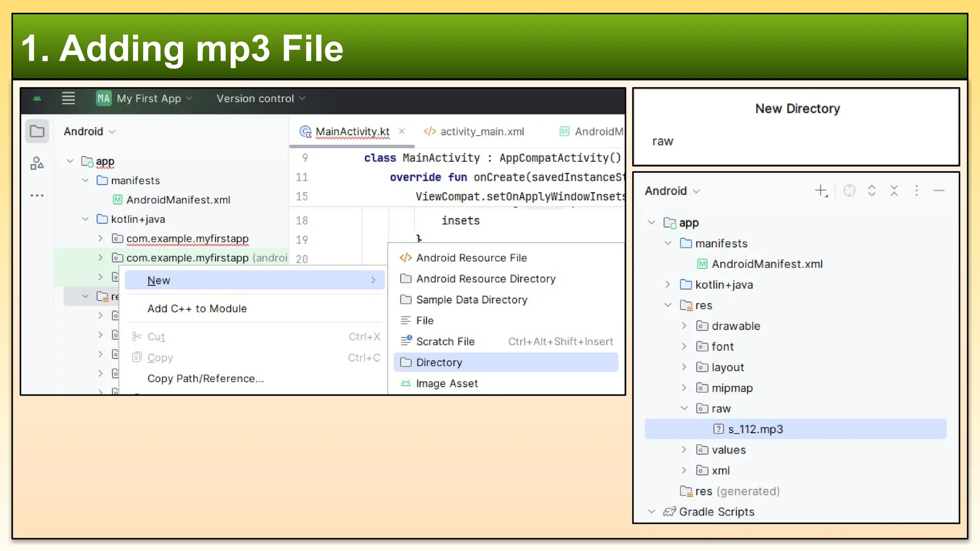Expand the values folder

(684, 450)
